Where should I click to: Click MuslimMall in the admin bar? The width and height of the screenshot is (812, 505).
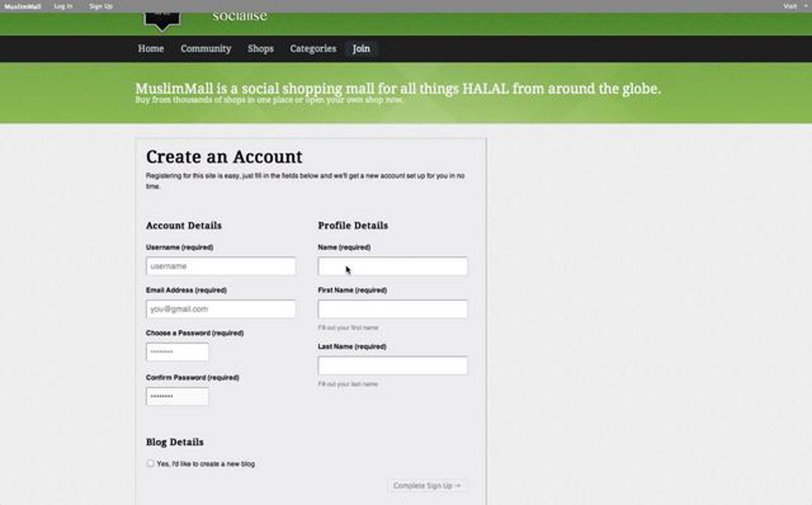click(22, 6)
